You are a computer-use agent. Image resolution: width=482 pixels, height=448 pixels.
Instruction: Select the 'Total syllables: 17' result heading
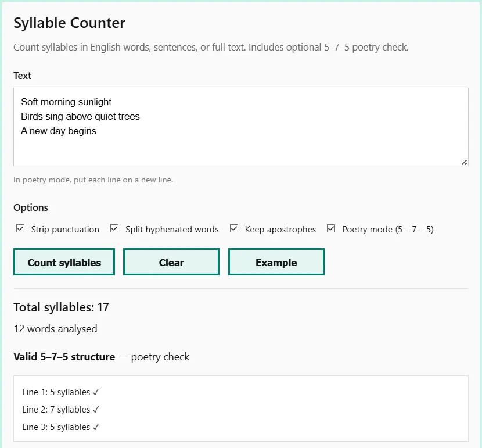(61, 307)
